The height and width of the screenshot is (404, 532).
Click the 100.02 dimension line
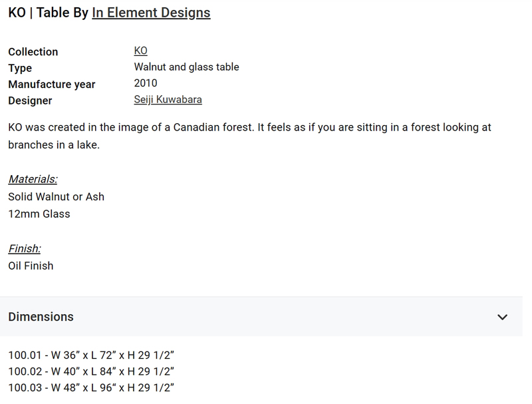point(91,371)
